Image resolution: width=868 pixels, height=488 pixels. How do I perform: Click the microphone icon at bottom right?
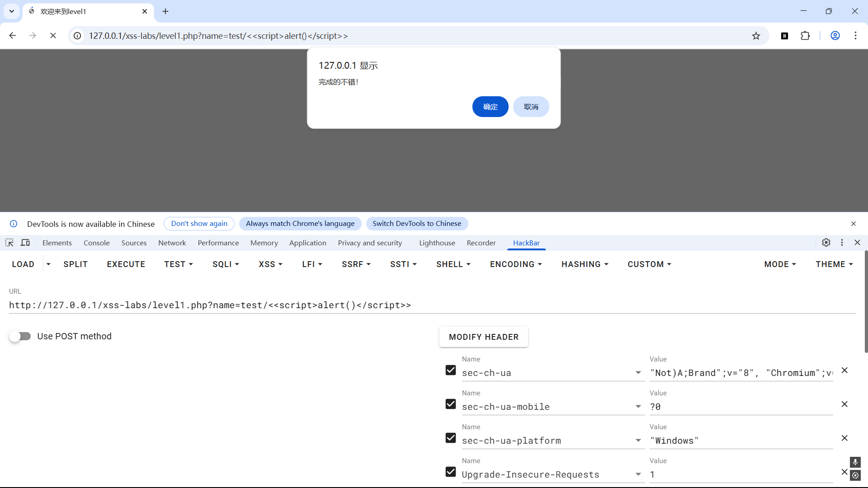(x=855, y=462)
